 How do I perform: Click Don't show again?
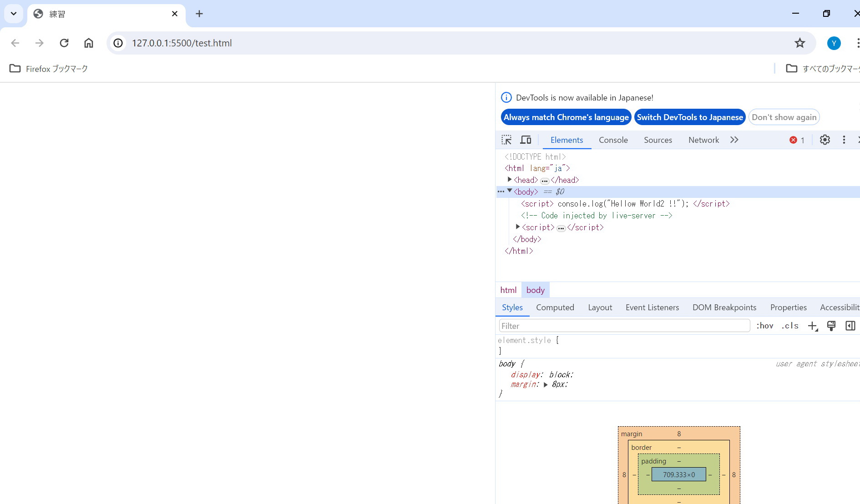(784, 117)
